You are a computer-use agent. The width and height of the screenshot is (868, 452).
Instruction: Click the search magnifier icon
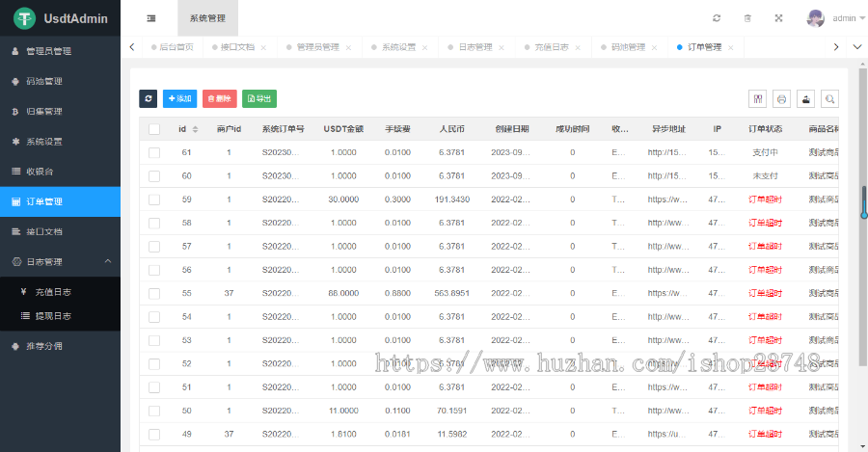click(x=829, y=99)
